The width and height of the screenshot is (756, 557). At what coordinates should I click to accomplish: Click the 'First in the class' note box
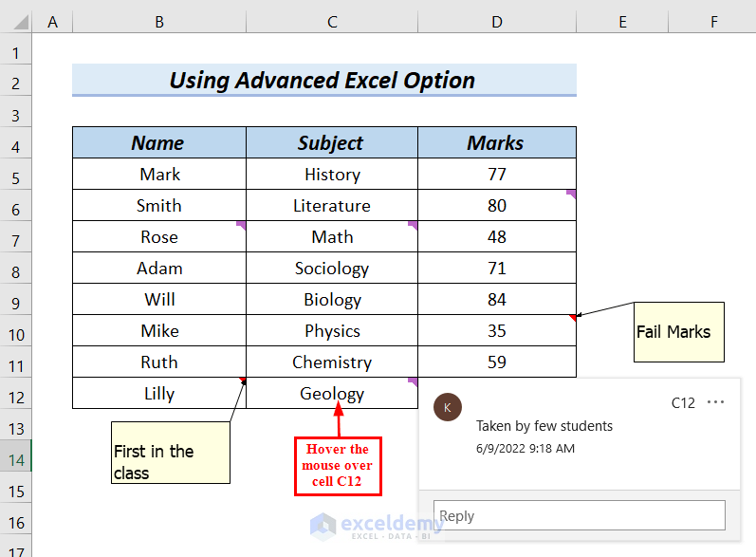pos(171,453)
